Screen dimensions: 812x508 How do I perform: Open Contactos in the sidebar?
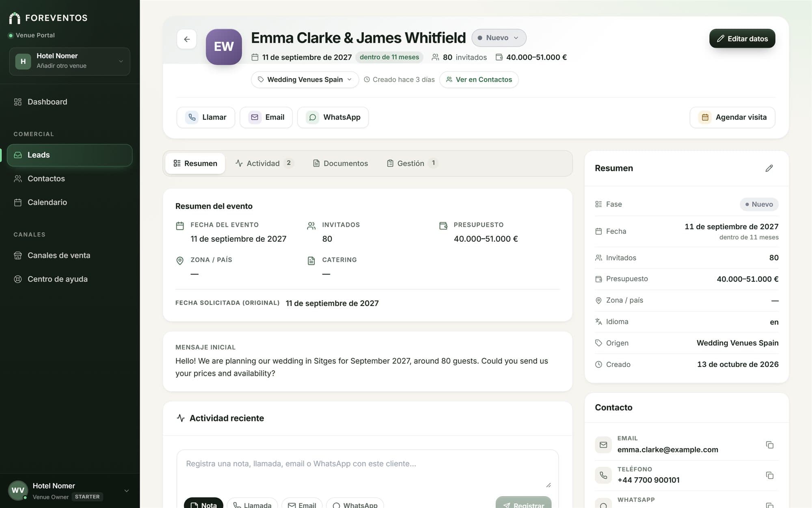69,179
